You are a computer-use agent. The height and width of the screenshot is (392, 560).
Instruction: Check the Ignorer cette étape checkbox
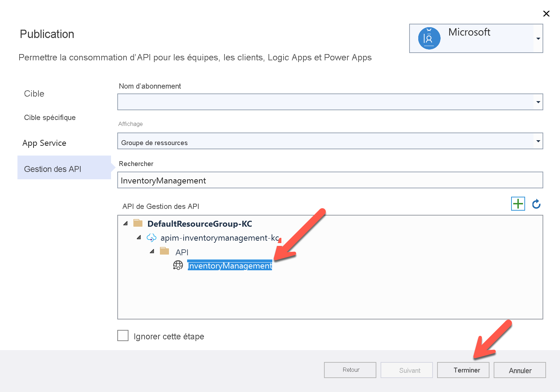coord(123,336)
